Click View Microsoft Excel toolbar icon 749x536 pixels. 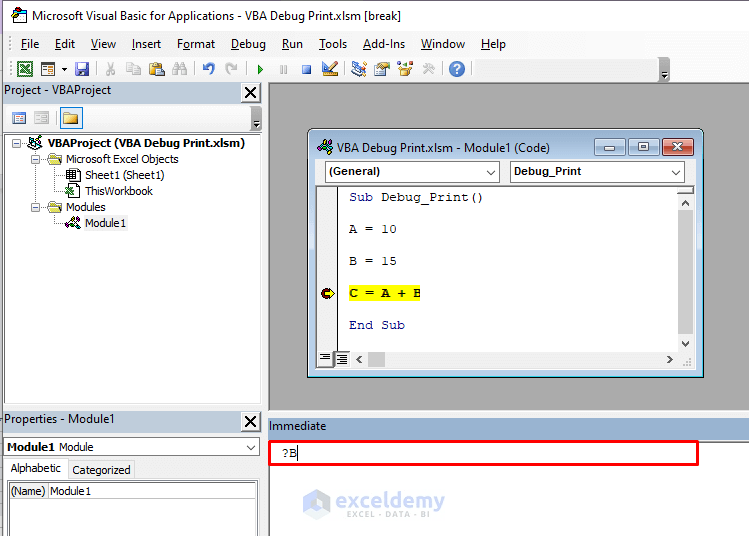25,69
